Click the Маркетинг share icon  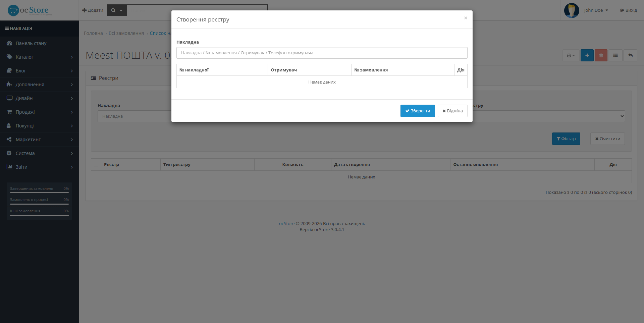[9, 140]
